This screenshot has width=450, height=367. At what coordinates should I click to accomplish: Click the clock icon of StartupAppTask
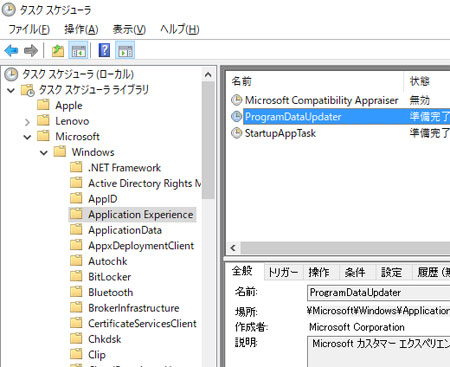pos(237,133)
